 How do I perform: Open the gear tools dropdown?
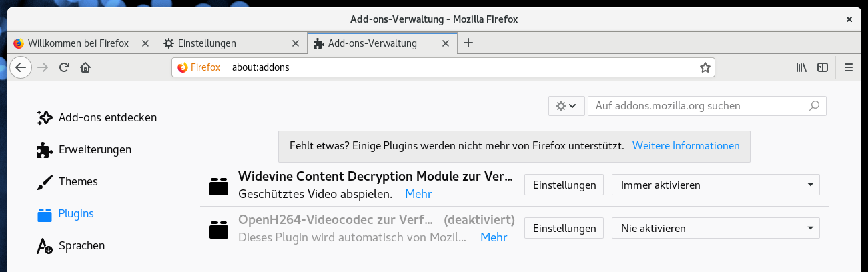[x=566, y=106]
